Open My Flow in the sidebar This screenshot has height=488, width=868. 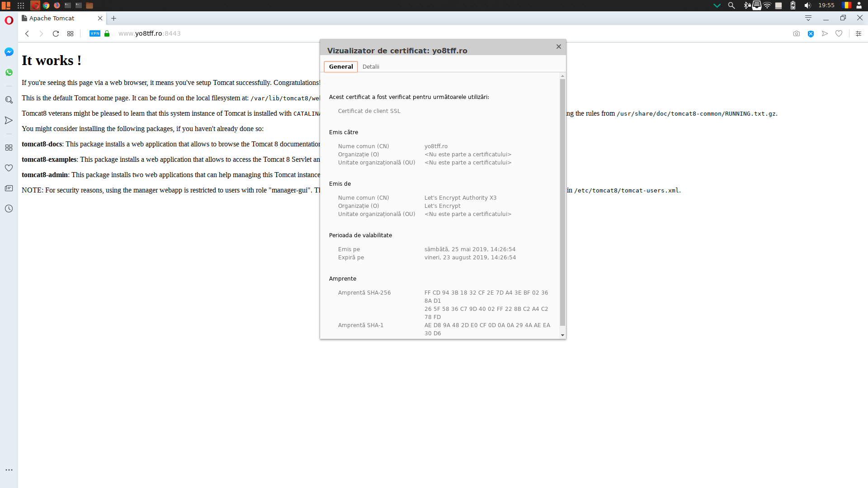pyautogui.click(x=9, y=120)
